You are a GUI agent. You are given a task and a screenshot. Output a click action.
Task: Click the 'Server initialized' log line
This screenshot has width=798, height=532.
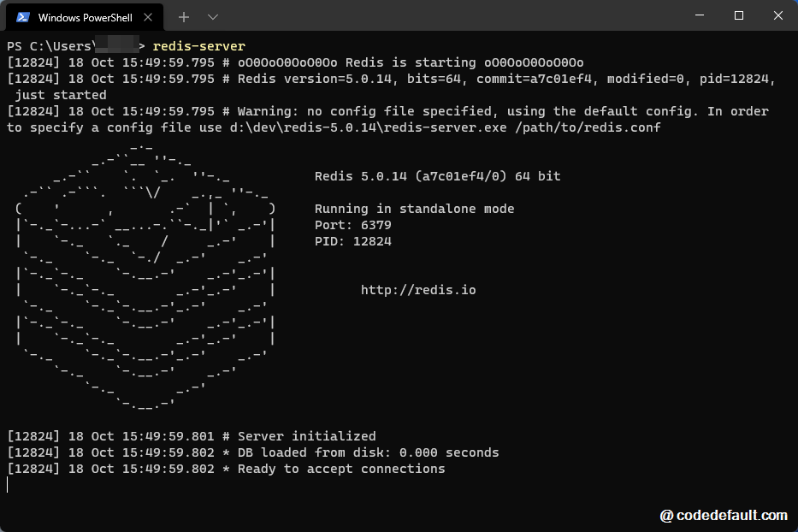306,436
